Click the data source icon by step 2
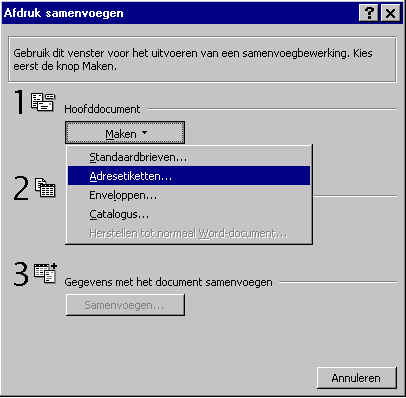406x398 pixels. point(45,188)
